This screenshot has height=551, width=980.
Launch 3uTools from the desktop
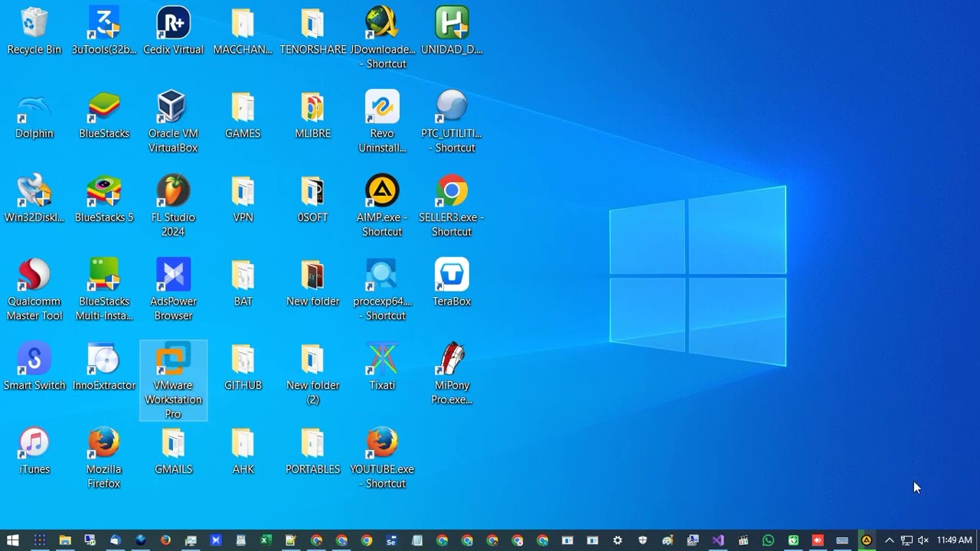(104, 31)
